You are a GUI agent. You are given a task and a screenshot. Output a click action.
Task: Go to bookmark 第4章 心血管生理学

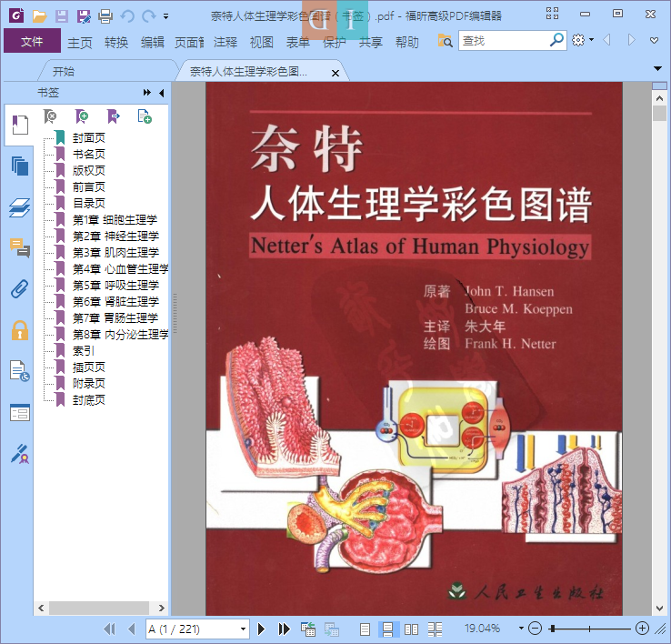pyautogui.click(x=120, y=269)
